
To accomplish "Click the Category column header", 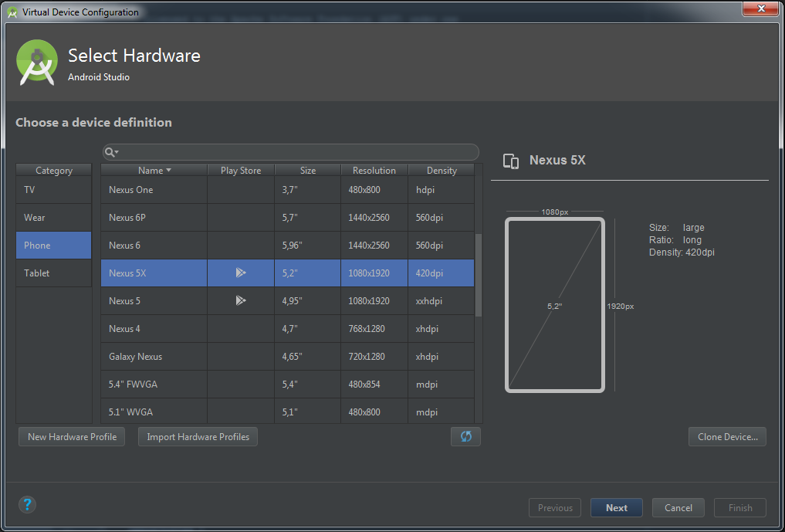I will click(53, 171).
